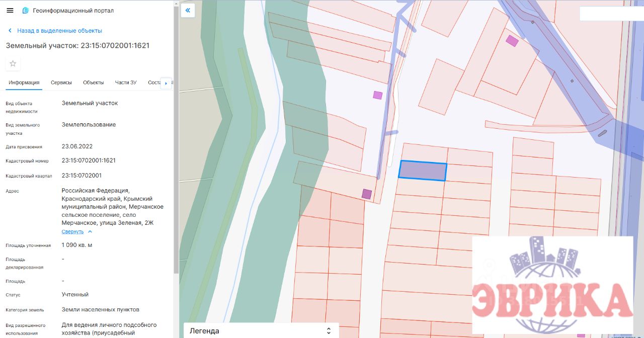Screen dimensions: 644x338
Task: Click the parcel heading Земельный участок: 23:15:0702001:1621
Action: [x=77, y=45]
